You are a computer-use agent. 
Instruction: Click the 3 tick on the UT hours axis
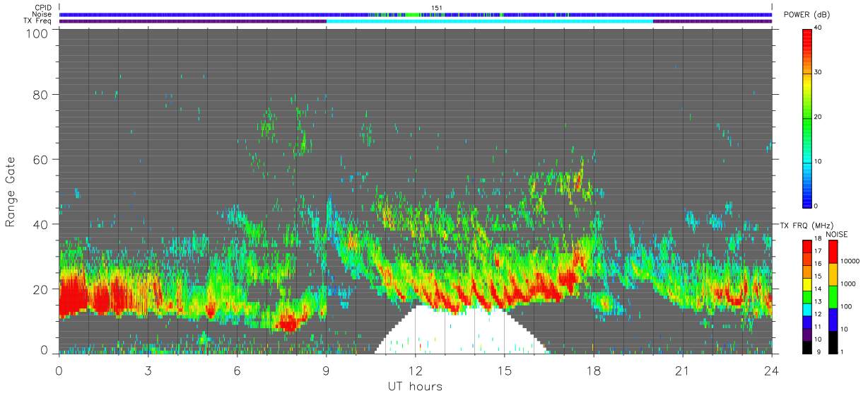[148, 370]
